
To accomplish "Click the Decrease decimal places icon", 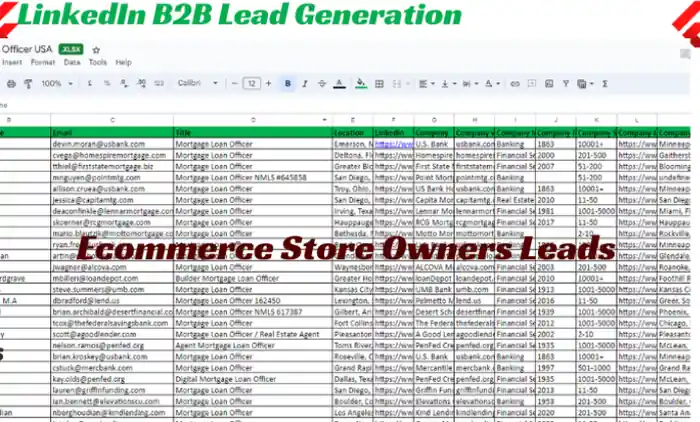I will click(124, 84).
